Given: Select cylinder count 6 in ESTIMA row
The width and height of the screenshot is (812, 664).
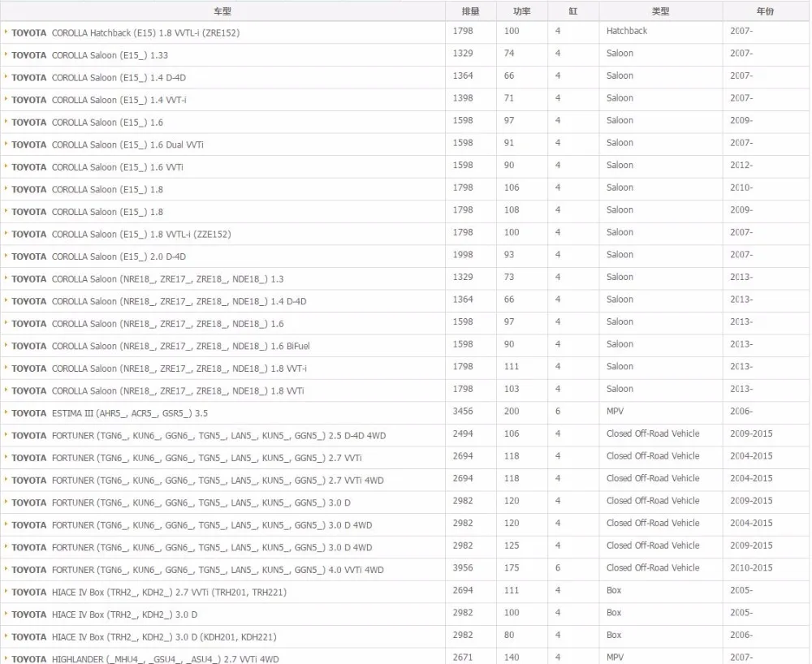Looking at the screenshot, I should pos(558,412).
